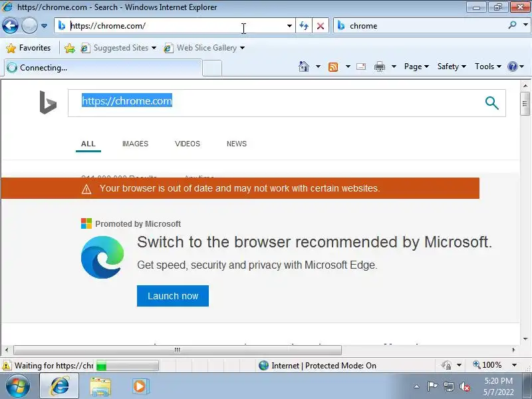Click the browser out of date warning banner
Viewport: 532px width, 399px height.
(x=240, y=188)
